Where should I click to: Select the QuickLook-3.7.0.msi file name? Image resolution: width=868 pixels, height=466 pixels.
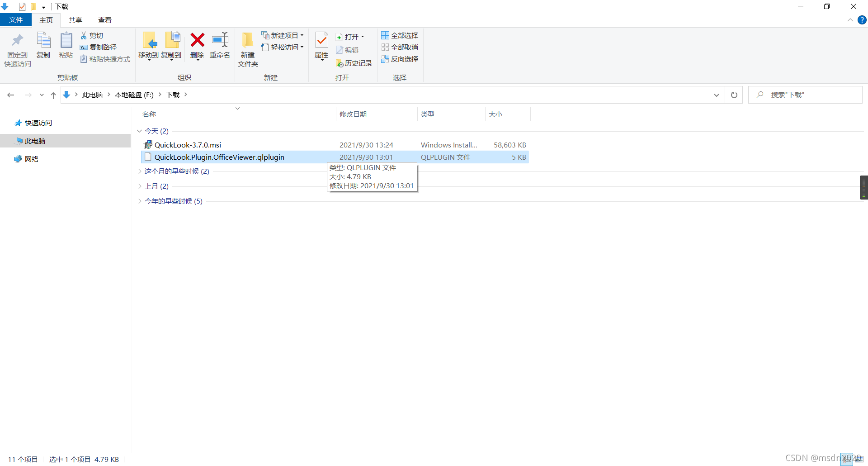(x=188, y=145)
